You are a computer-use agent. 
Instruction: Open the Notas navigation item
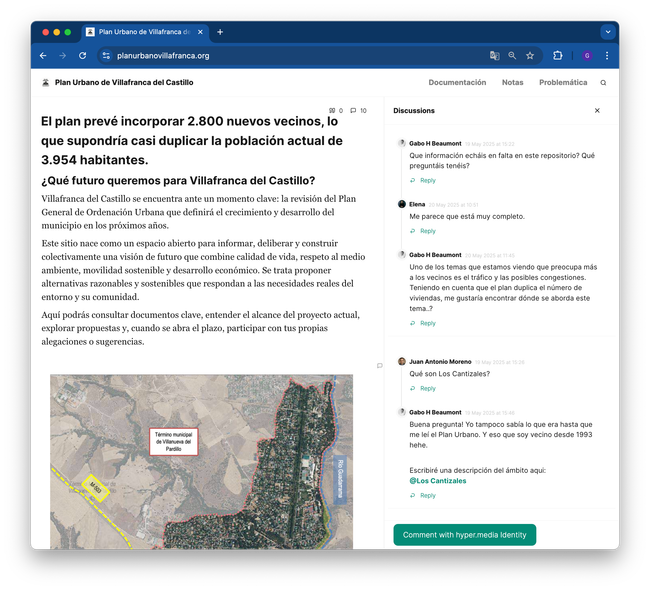coord(512,83)
